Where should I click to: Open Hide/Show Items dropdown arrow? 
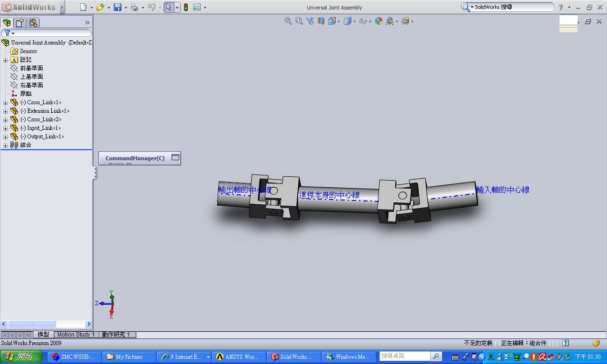point(370,21)
